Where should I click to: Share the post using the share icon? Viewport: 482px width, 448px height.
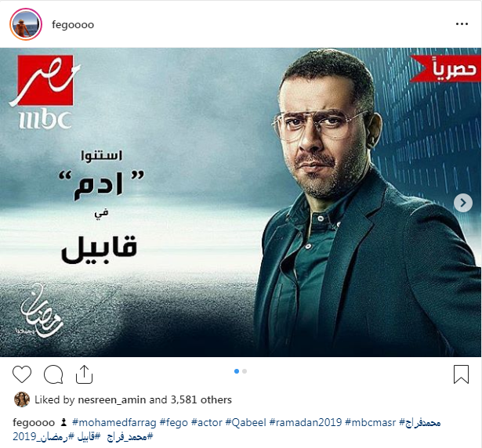[x=84, y=374]
